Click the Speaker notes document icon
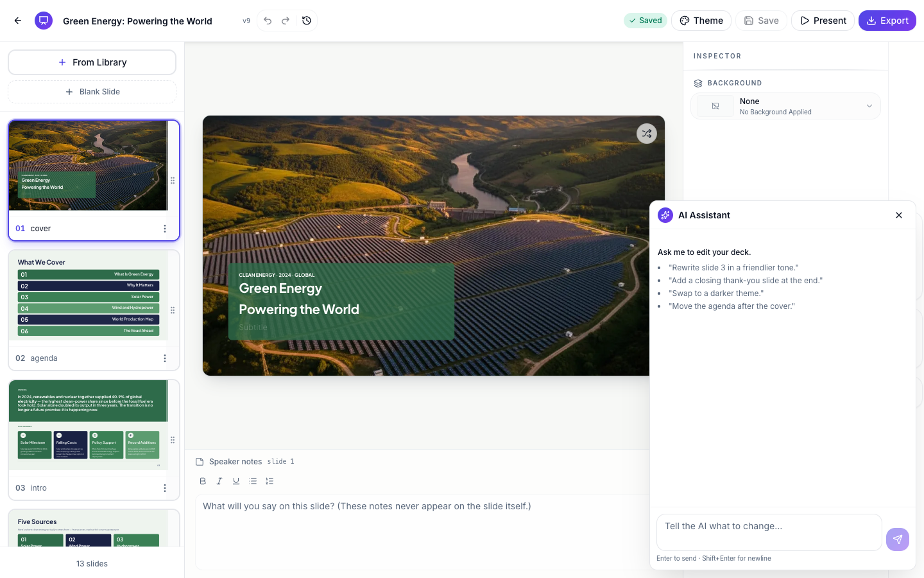This screenshot has height=578, width=924. click(x=200, y=462)
